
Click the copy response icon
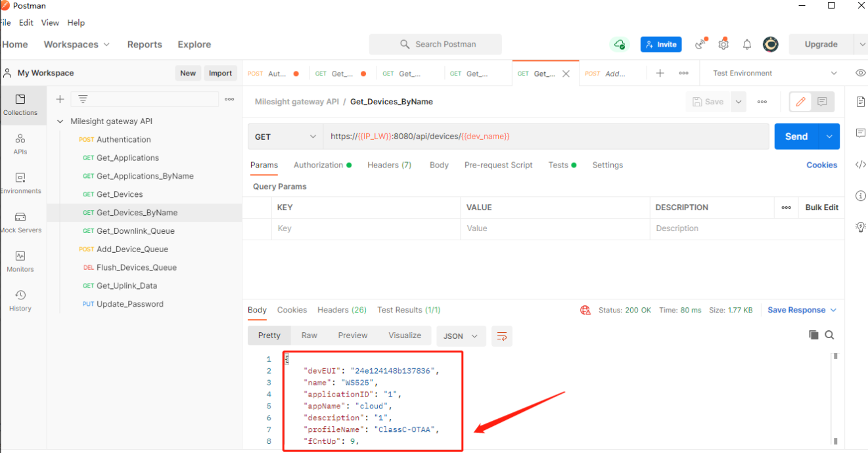tap(813, 335)
